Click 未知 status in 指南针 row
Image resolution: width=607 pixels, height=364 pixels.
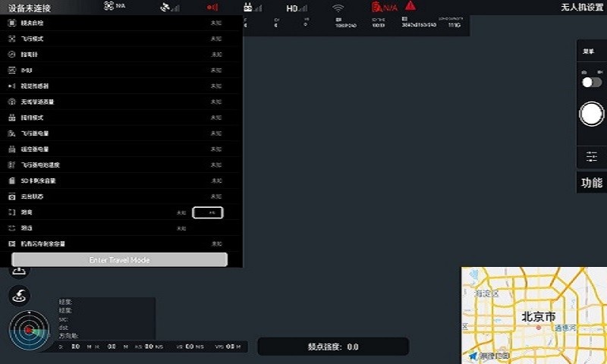[x=216, y=55]
